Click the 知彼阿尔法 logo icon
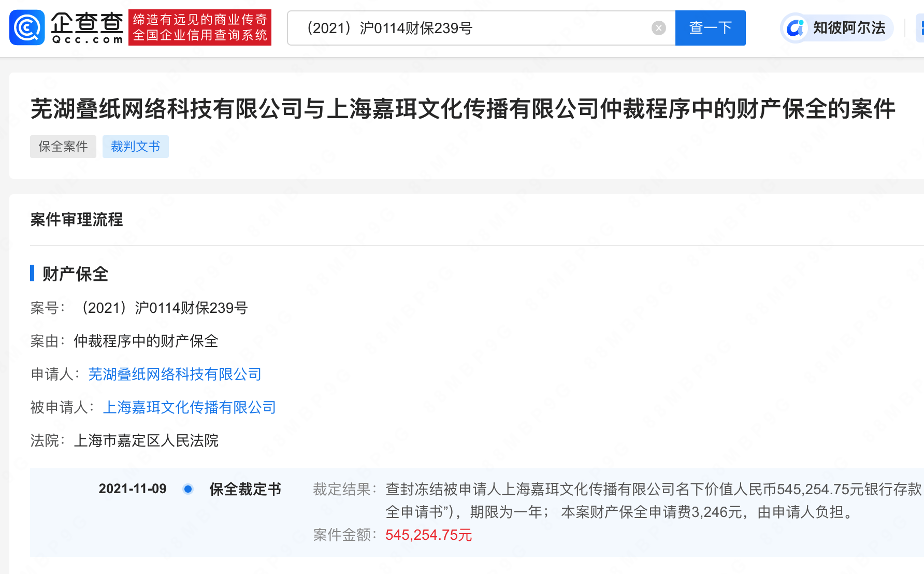 [795, 28]
